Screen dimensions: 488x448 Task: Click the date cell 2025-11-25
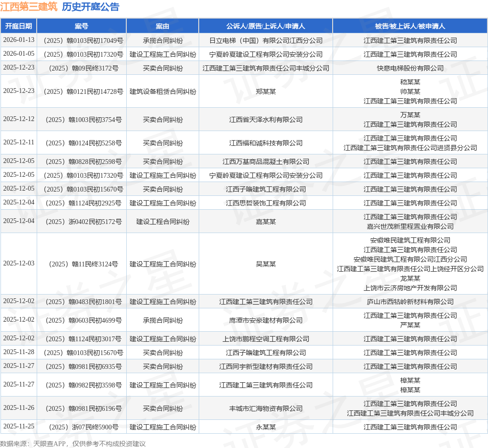pyautogui.click(x=19, y=427)
